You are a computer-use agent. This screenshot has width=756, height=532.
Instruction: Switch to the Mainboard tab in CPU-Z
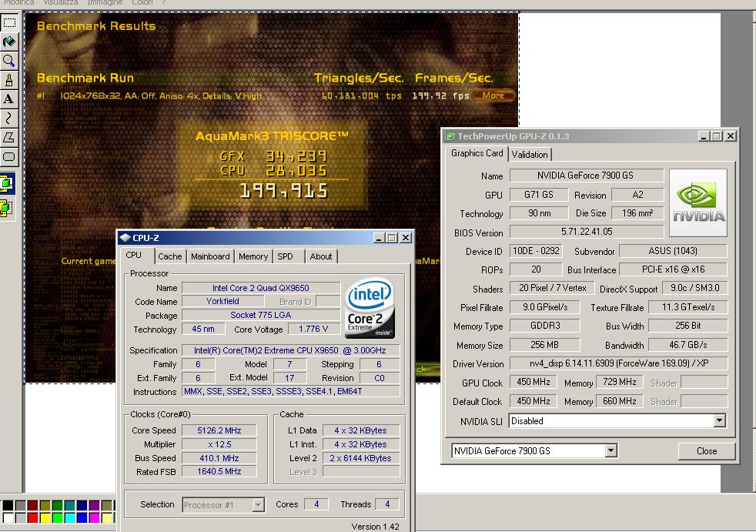tap(210, 256)
